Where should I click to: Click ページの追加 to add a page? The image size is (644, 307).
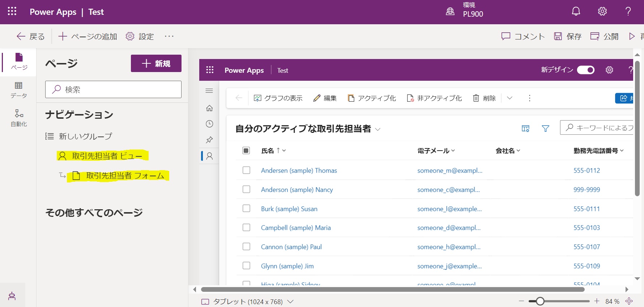point(88,36)
